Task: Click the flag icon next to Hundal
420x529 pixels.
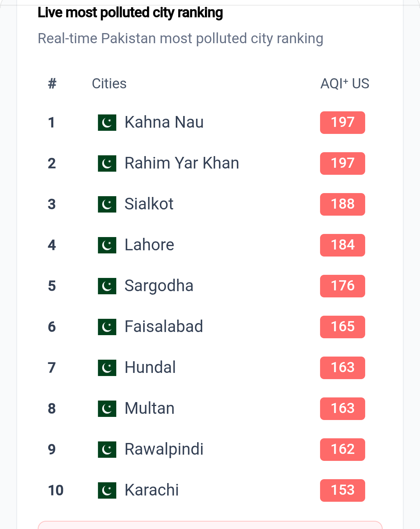Action: [107, 368]
